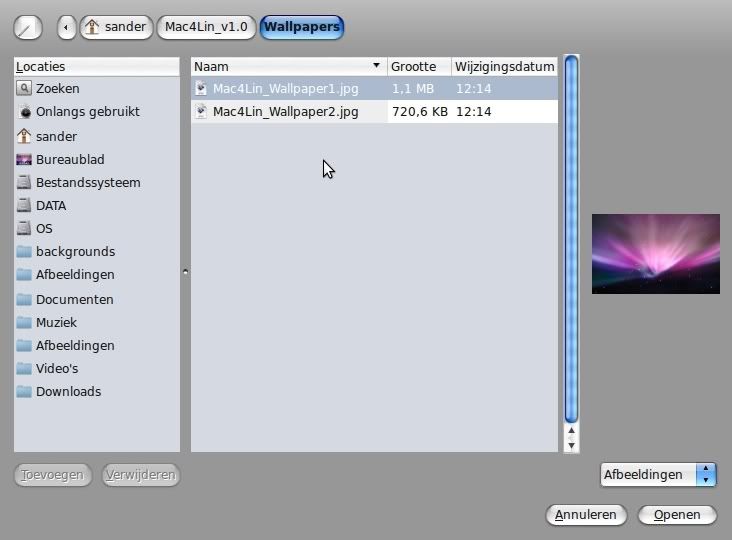The image size is (732, 540).
Task: Sort files by the Naam column header
Action: click(x=287, y=66)
